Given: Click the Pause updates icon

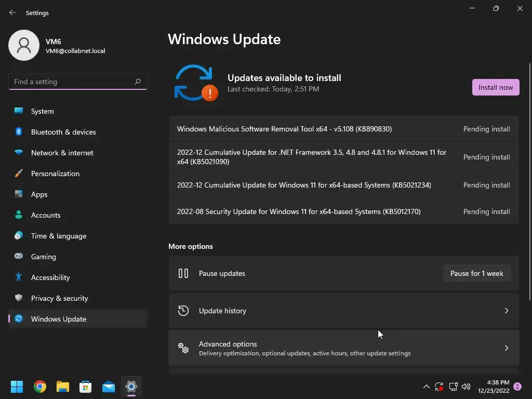Looking at the screenshot, I should click(x=183, y=273).
